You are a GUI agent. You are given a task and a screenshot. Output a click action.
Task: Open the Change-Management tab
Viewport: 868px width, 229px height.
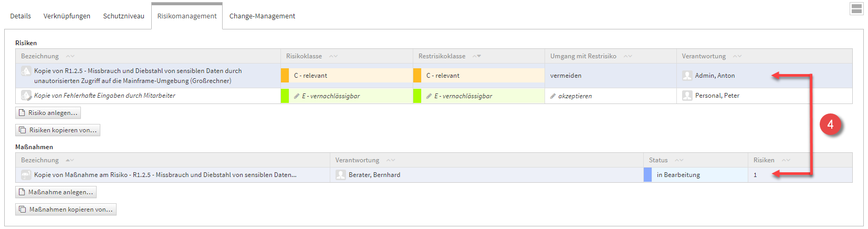(262, 16)
